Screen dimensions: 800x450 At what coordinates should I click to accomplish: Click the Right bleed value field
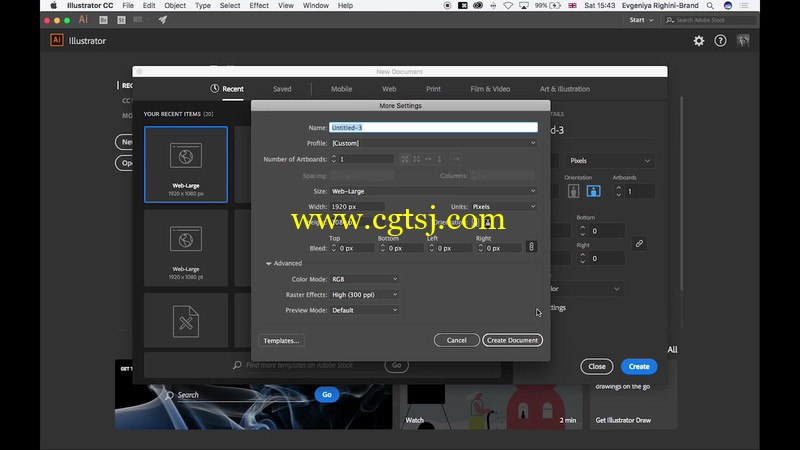point(503,248)
